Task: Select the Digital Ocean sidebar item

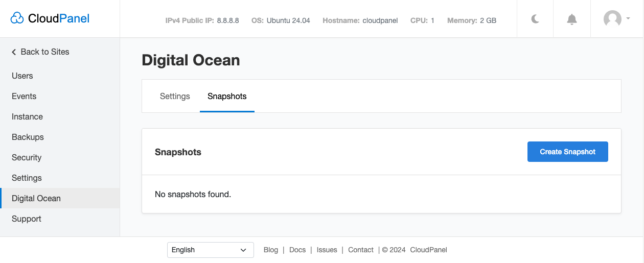Action: tap(36, 198)
